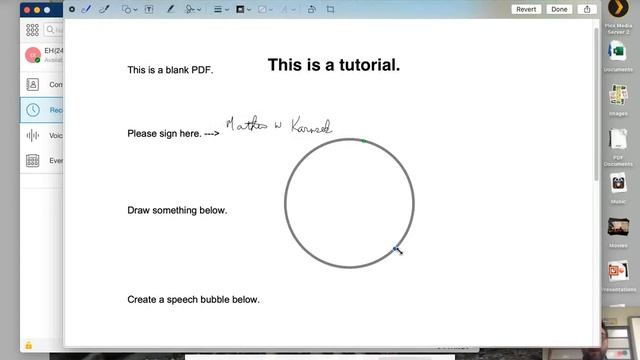The height and width of the screenshot is (360, 640).
Task: Click the 'Please sign here. --->' text
Action: [x=173, y=133]
